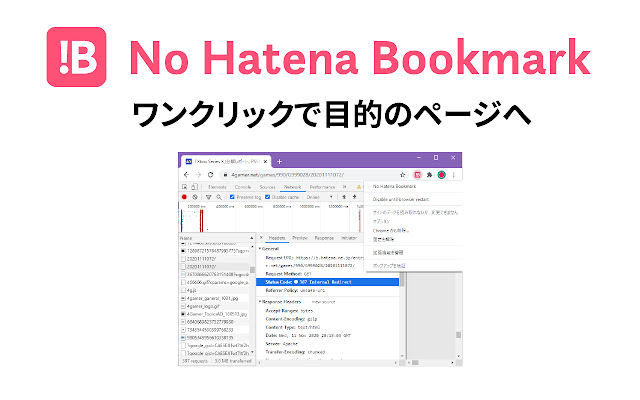The width and height of the screenshot is (640, 400).
Task: Click the site lock icon in address bar
Action: [x=225, y=175]
